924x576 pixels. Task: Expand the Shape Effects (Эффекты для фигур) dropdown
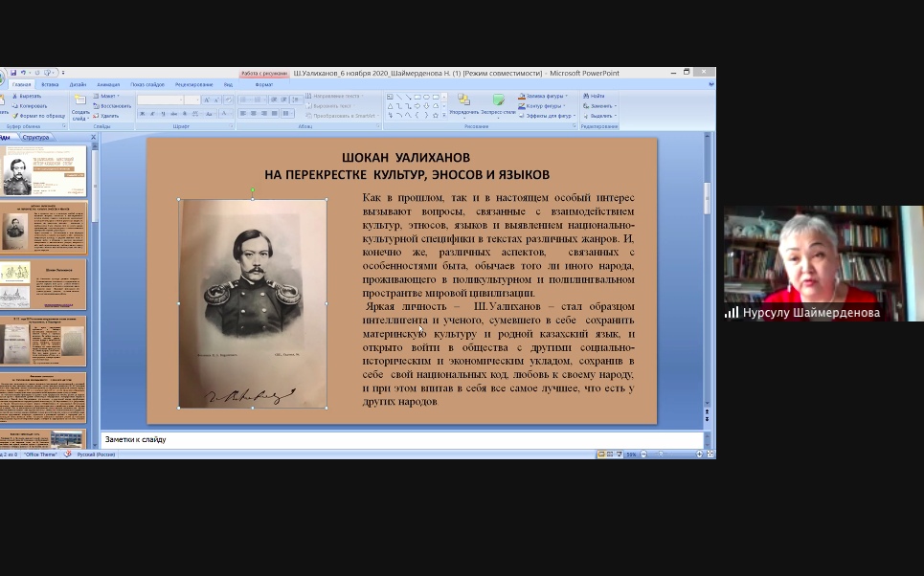tap(548, 115)
